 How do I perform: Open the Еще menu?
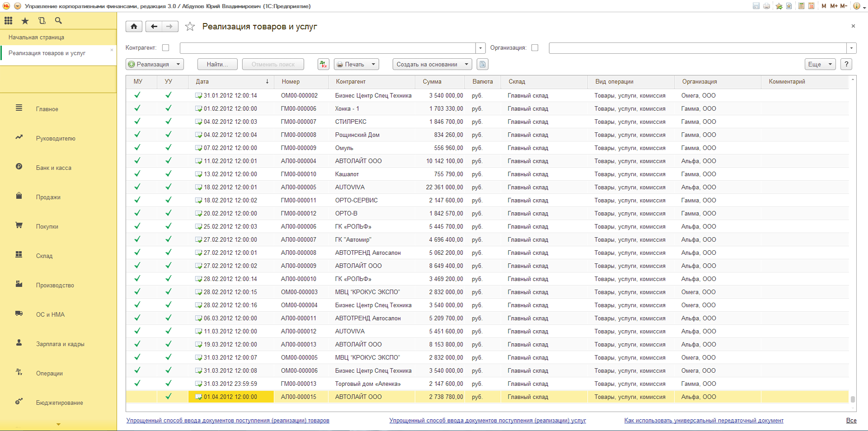820,64
